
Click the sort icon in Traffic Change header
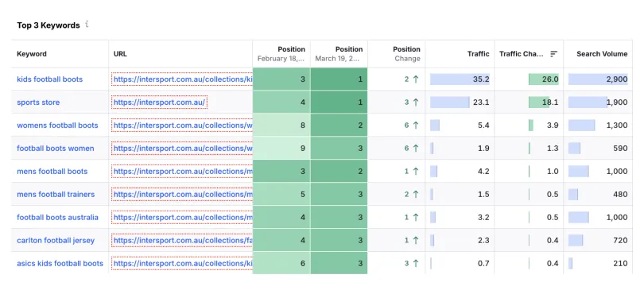click(553, 54)
